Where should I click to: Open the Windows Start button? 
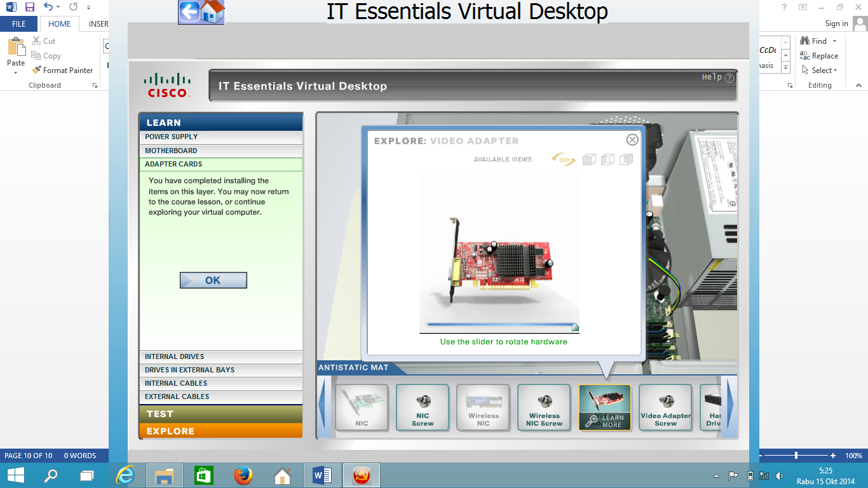click(x=15, y=475)
